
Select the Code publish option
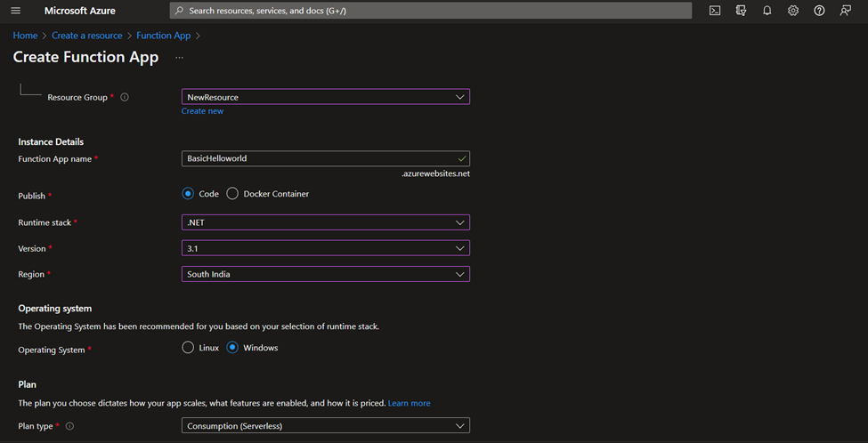pyautogui.click(x=188, y=194)
